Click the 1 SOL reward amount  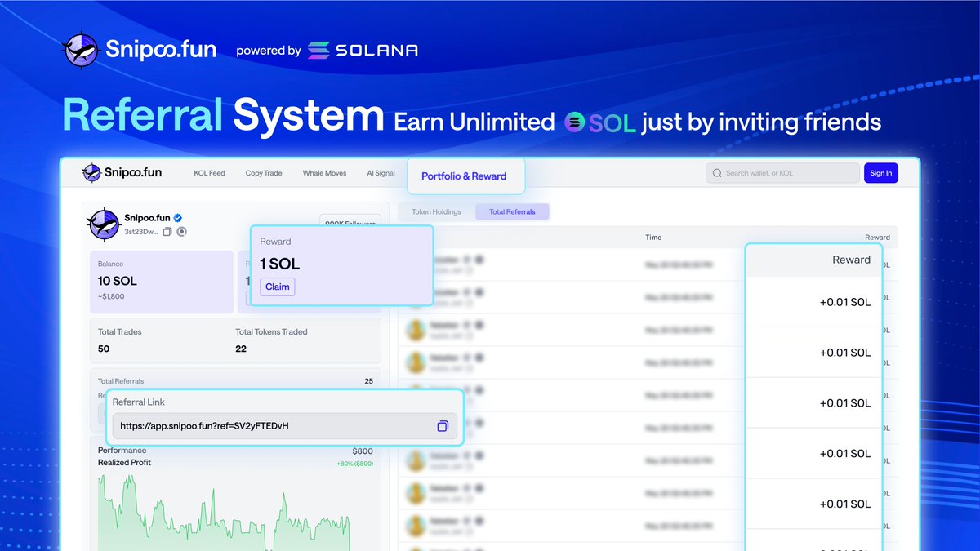click(280, 264)
